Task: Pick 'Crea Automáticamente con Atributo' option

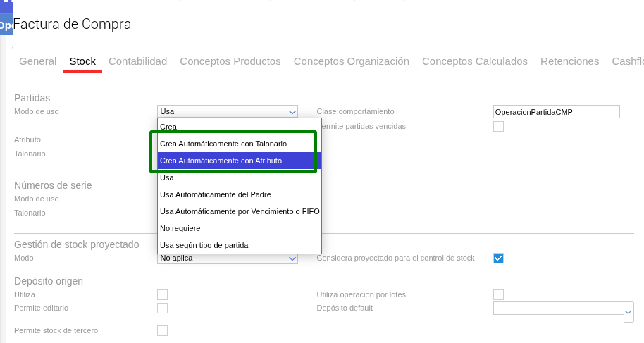Action: pos(221,161)
